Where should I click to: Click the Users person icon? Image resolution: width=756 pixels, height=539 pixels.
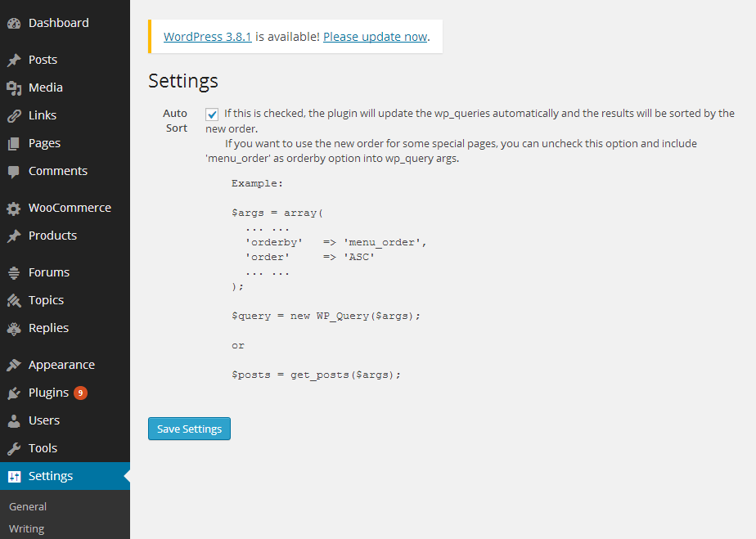click(14, 421)
